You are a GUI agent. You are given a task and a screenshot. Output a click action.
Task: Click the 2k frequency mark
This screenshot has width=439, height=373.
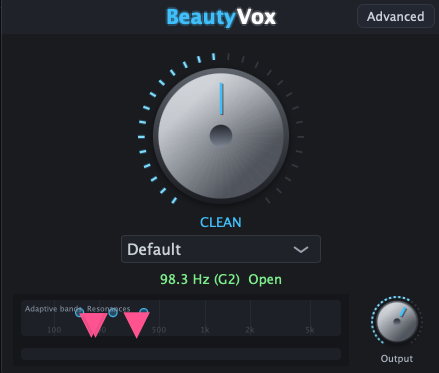pyautogui.click(x=250, y=330)
